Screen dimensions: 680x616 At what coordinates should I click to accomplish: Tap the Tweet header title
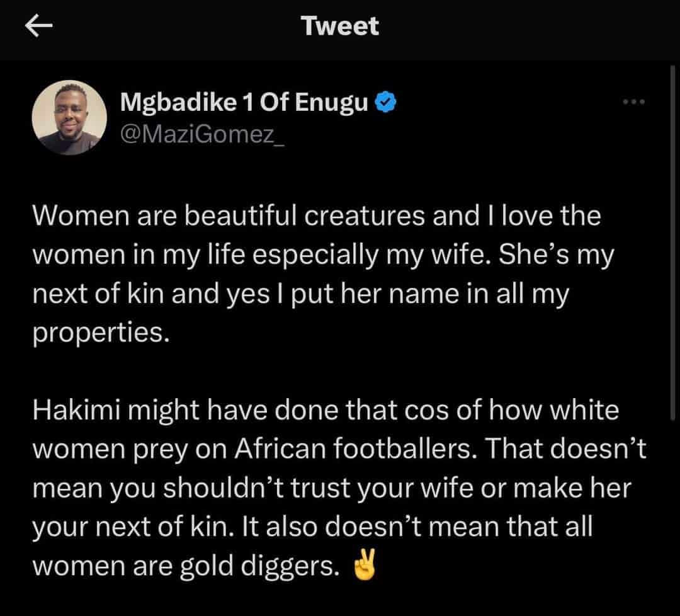[x=340, y=26]
